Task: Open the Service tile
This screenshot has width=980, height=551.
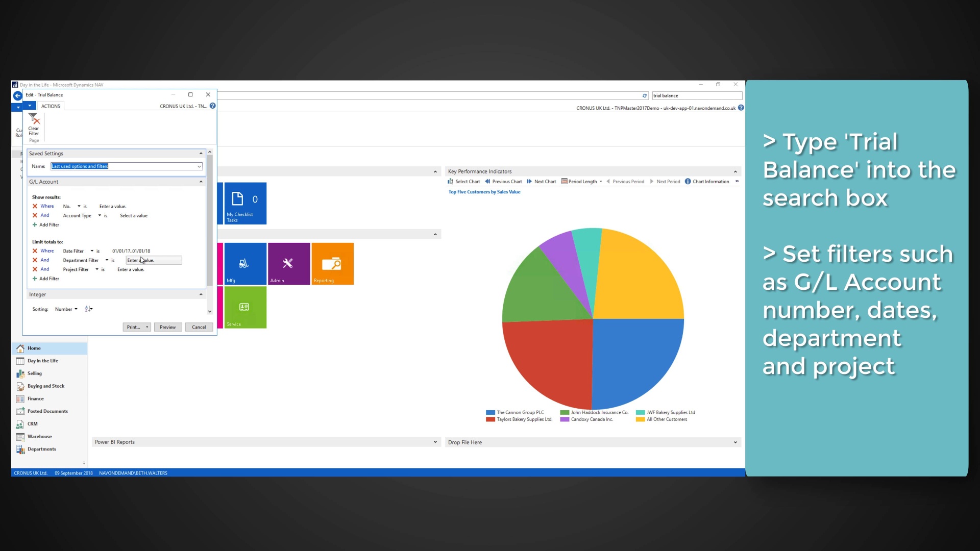Action: click(x=244, y=307)
